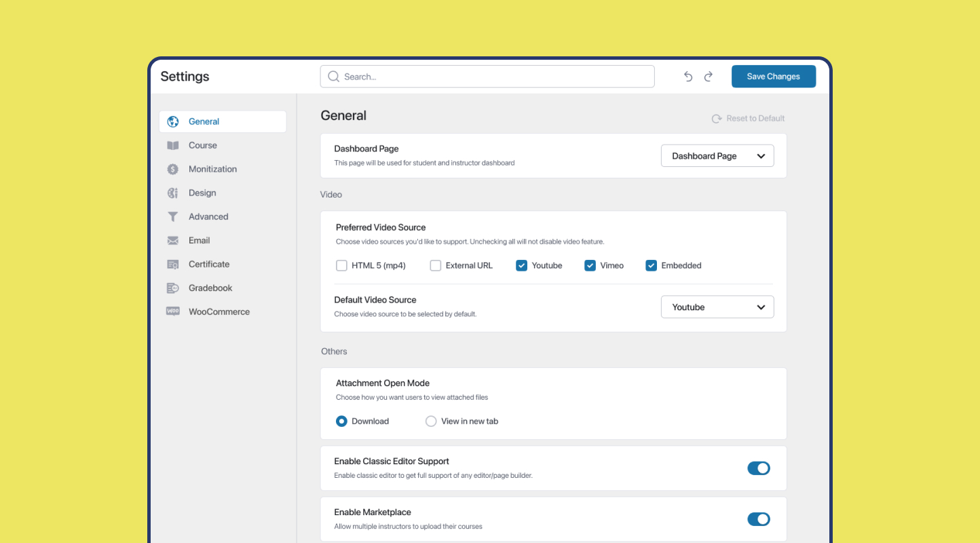
Task: Click the Save Changes button
Action: coord(773,76)
